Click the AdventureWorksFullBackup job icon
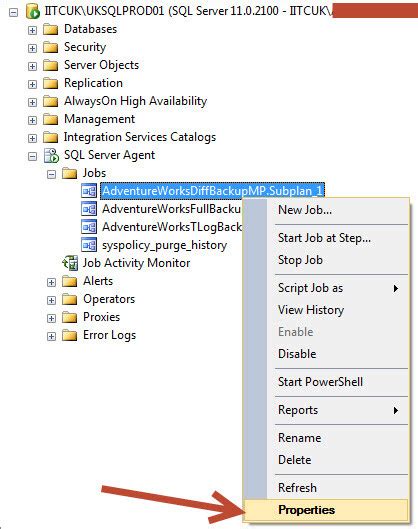The image size is (418, 529). coord(89,209)
